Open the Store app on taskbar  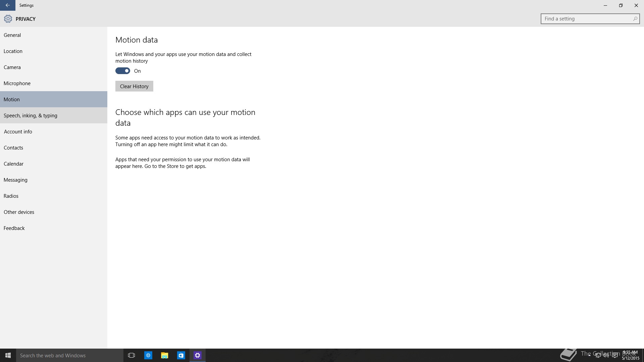pos(181,355)
